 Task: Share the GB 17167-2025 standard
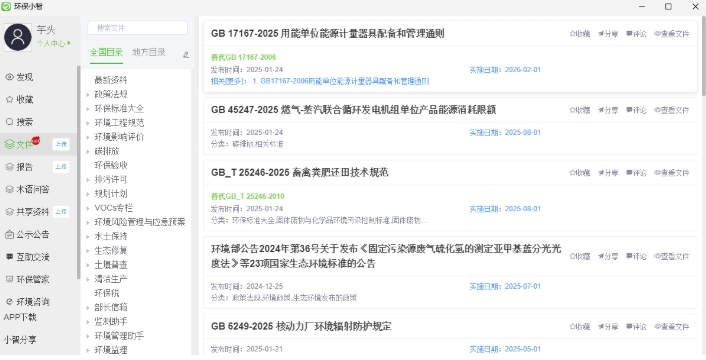pos(608,34)
